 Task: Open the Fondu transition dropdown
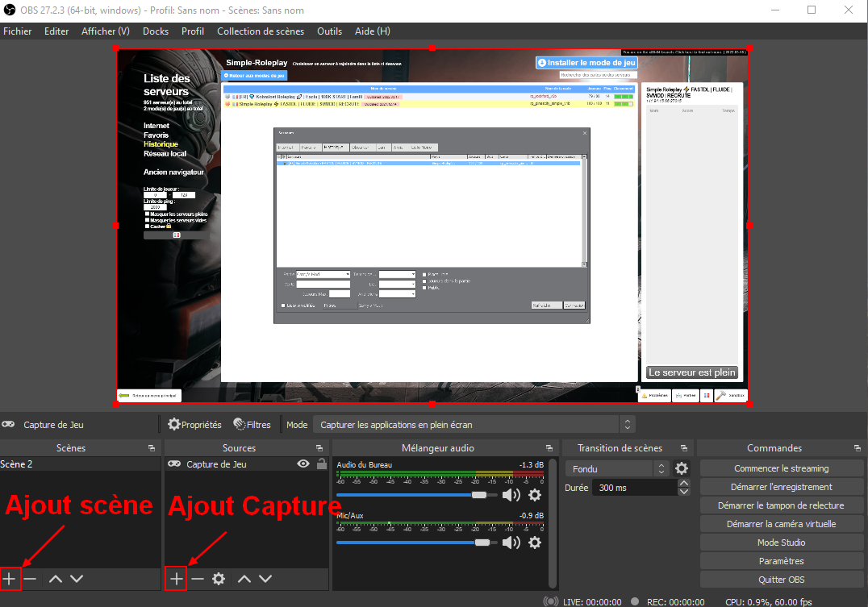pos(617,468)
